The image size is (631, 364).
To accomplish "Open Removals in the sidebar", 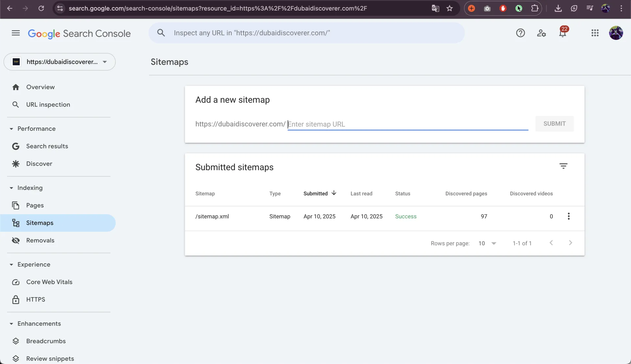I will point(40,240).
